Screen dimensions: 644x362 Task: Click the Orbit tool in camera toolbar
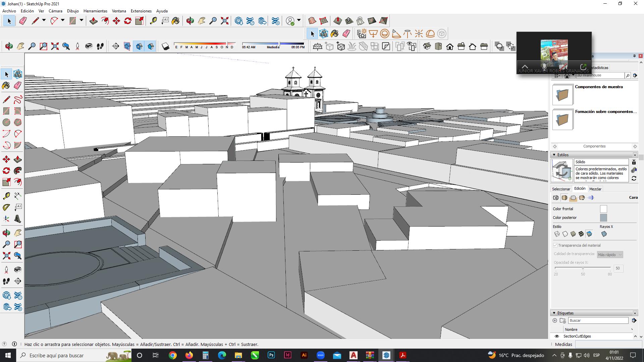pos(9,46)
